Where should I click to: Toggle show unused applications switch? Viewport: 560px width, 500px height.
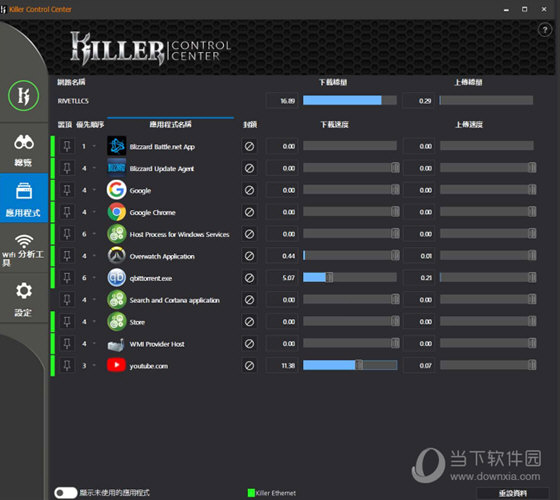click(x=66, y=492)
